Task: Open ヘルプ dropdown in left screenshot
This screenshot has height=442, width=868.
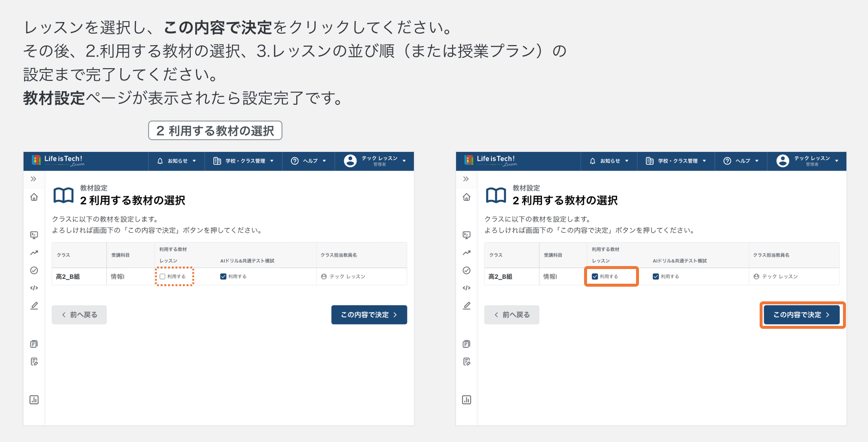Action: (x=308, y=161)
